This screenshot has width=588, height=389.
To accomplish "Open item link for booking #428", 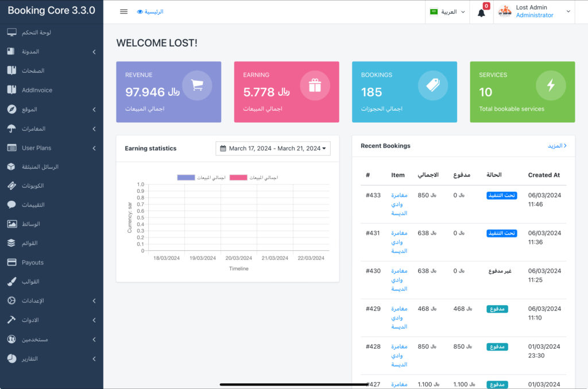I will point(399,356).
